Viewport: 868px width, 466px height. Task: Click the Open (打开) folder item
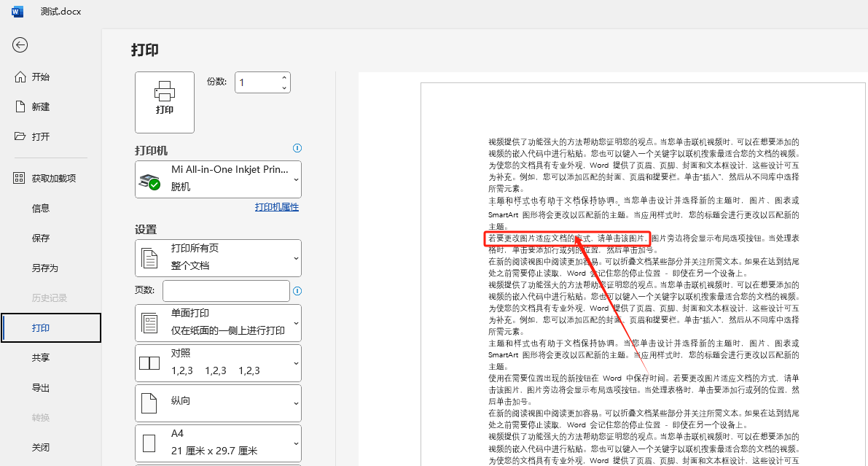tap(41, 136)
